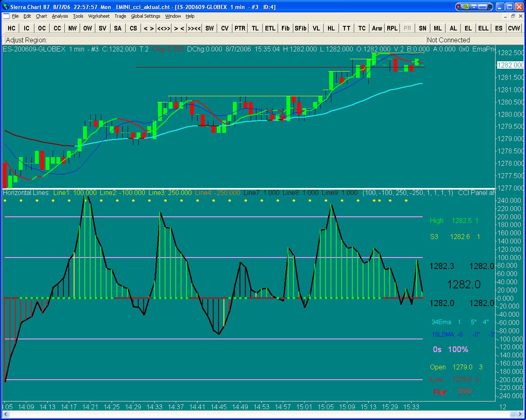The image size is (526, 420).
Task: Click the horizontal scrollbar right arrow
Action: [520, 414]
